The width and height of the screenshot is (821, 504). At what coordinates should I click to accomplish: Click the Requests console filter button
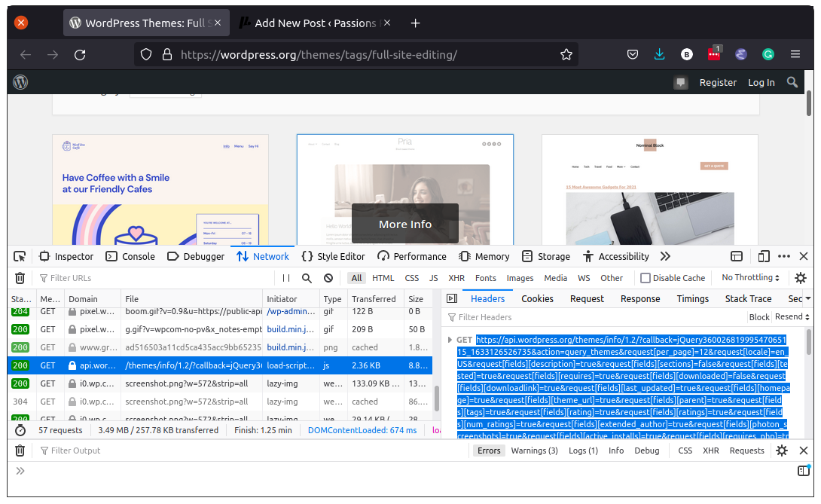coord(746,451)
